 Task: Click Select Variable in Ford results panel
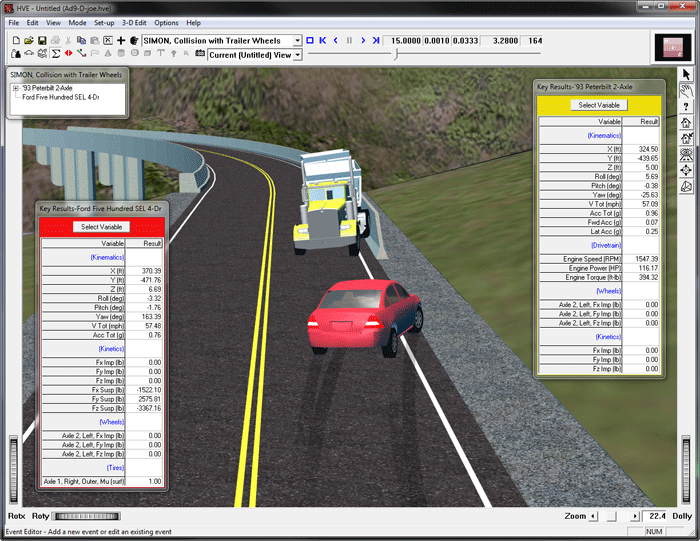[102, 227]
